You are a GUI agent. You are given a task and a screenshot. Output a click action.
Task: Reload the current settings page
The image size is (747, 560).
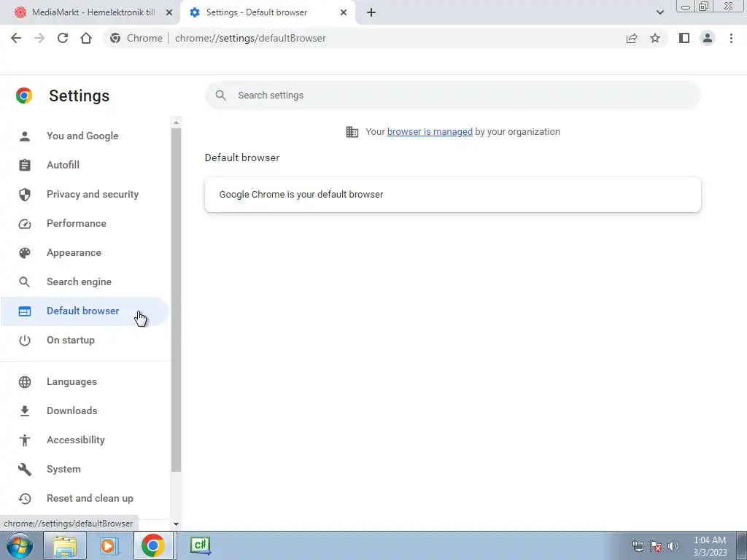[63, 38]
